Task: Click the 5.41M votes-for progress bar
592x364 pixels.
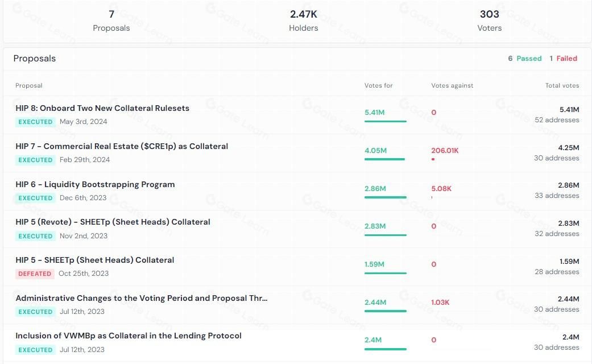Action: [385, 121]
